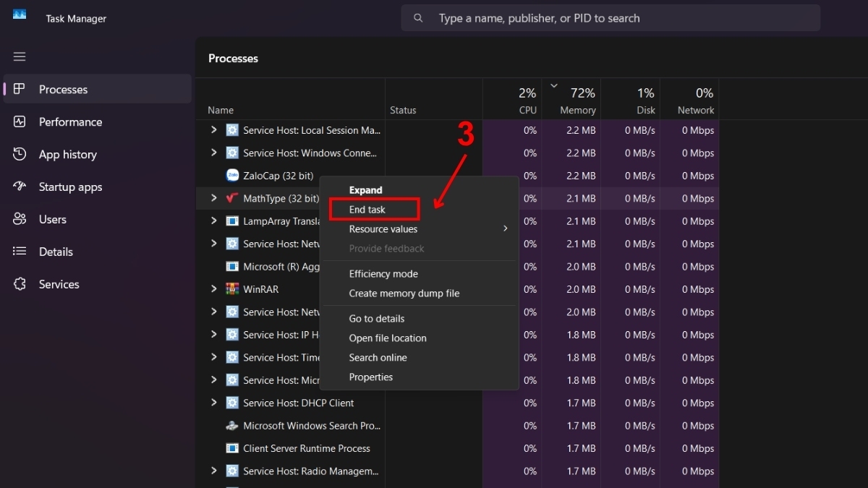Click the MathType checkmark icon

[x=232, y=198]
